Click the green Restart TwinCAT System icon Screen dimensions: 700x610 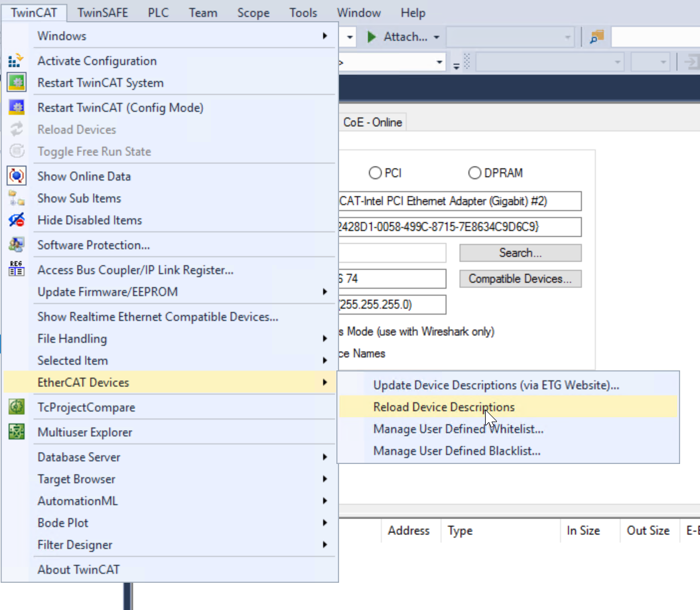17,82
